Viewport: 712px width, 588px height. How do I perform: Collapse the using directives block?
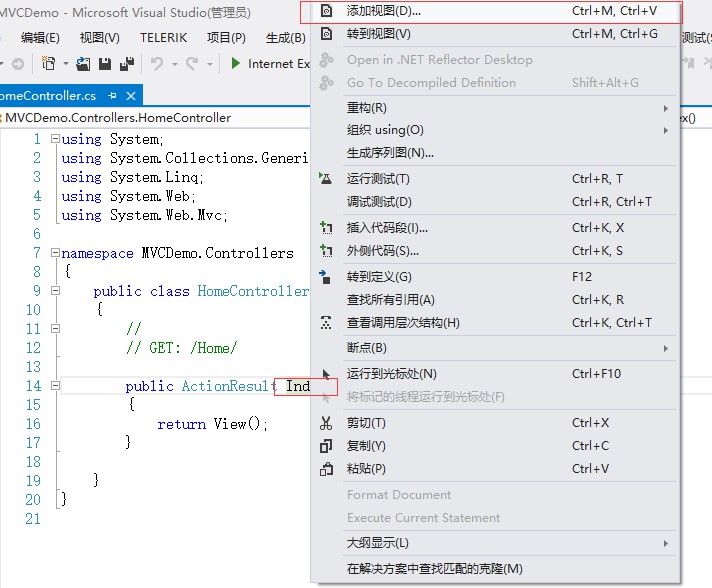point(55,138)
